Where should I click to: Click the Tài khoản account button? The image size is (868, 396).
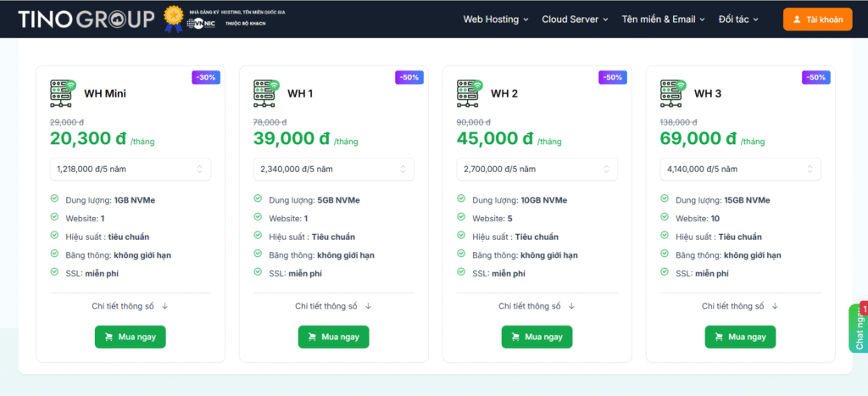tap(817, 19)
